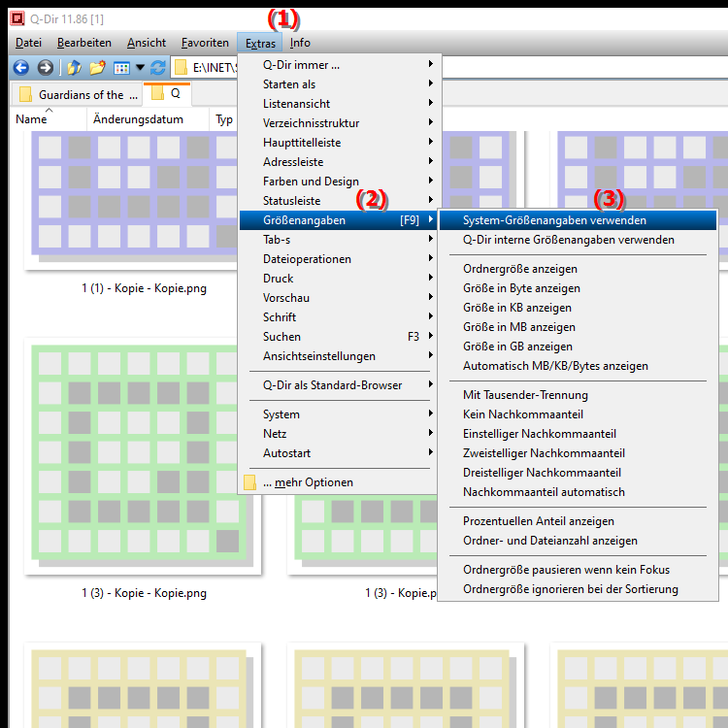
Task: Choose Größe in GB anzeigen
Action: pos(578,347)
